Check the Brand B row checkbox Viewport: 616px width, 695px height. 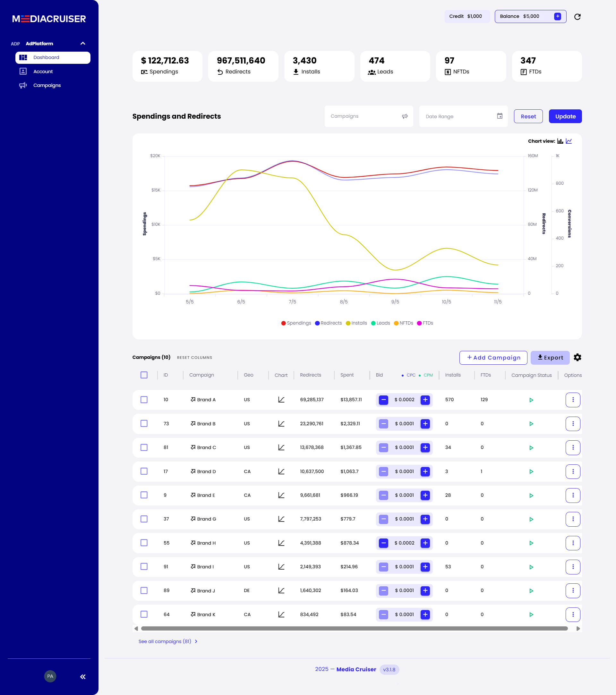click(x=144, y=424)
